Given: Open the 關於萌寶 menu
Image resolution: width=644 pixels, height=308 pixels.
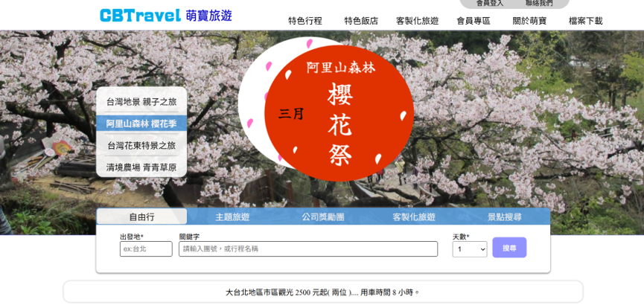Looking at the screenshot, I should coord(529,21).
